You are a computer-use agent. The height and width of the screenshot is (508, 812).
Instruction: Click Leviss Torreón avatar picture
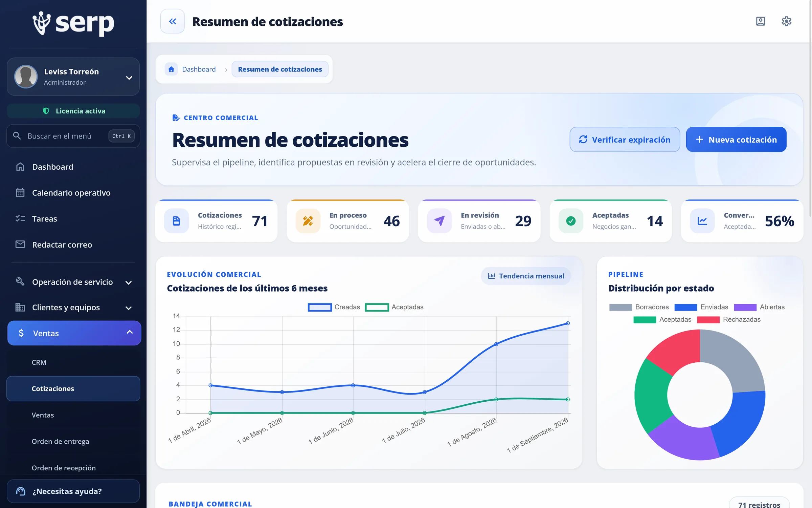click(26, 77)
